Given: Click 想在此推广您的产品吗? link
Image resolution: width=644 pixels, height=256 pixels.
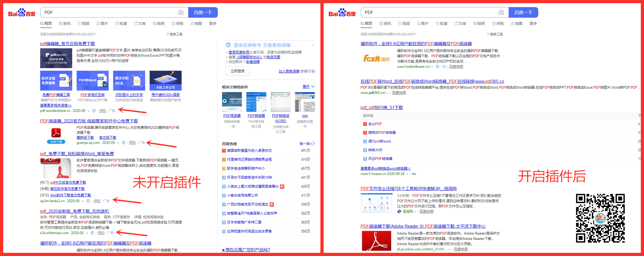Looking at the screenshot, I should pyautogui.click(x=246, y=250).
